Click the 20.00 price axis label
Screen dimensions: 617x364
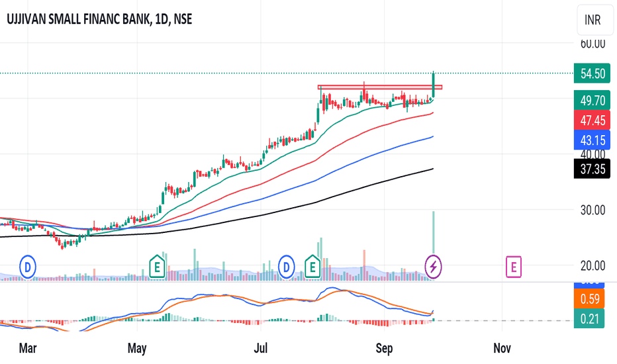[593, 266]
